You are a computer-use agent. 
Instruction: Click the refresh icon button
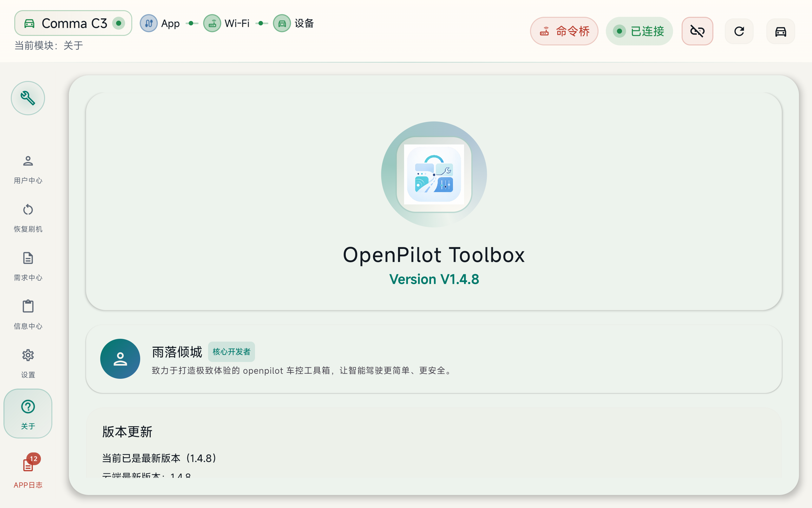tap(739, 31)
